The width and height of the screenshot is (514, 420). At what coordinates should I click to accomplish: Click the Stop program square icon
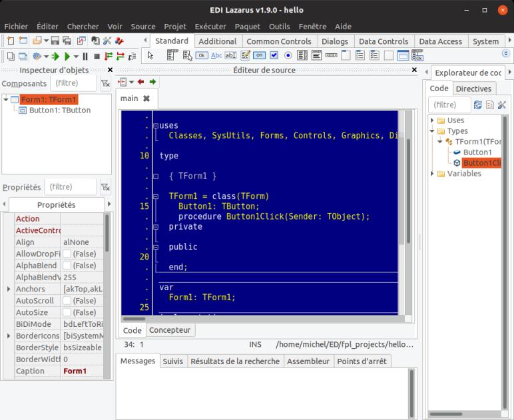pyautogui.click(x=97, y=57)
